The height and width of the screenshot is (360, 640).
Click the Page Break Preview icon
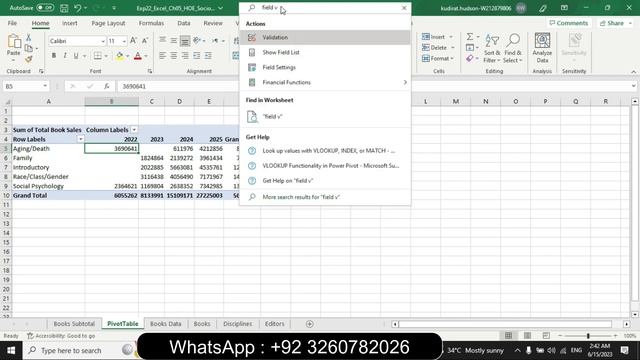click(x=546, y=336)
